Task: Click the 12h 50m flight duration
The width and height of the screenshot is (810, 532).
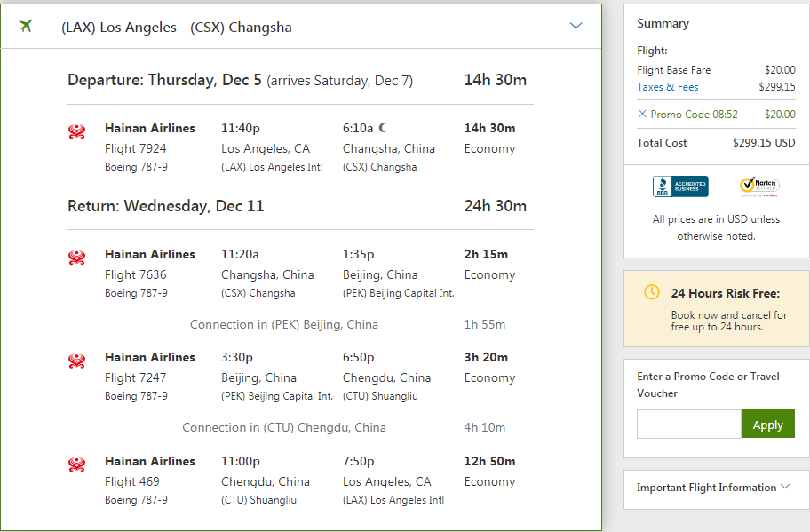Action: pyautogui.click(x=489, y=461)
